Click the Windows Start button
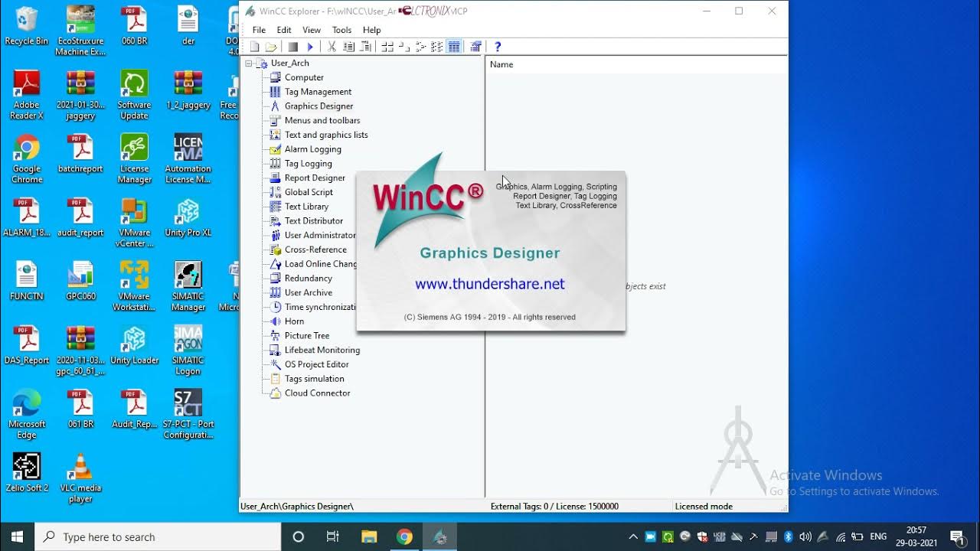 (17, 536)
